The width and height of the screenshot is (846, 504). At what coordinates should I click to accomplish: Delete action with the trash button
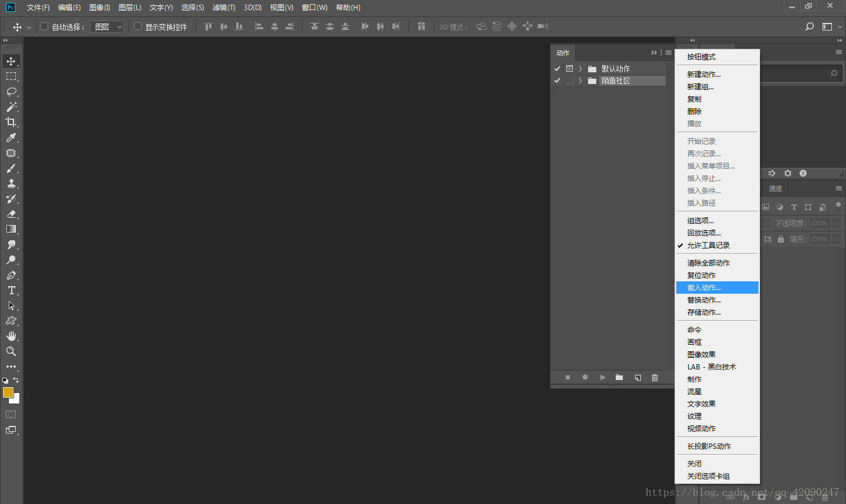tap(655, 378)
